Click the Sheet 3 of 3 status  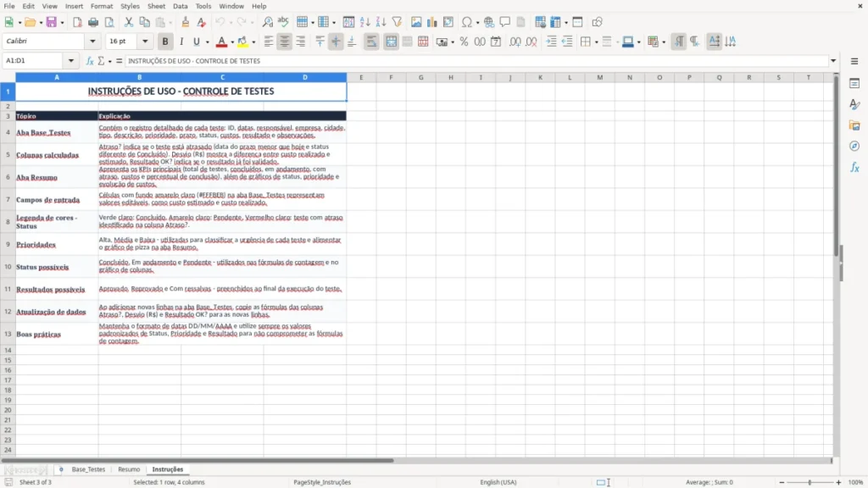click(x=36, y=482)
